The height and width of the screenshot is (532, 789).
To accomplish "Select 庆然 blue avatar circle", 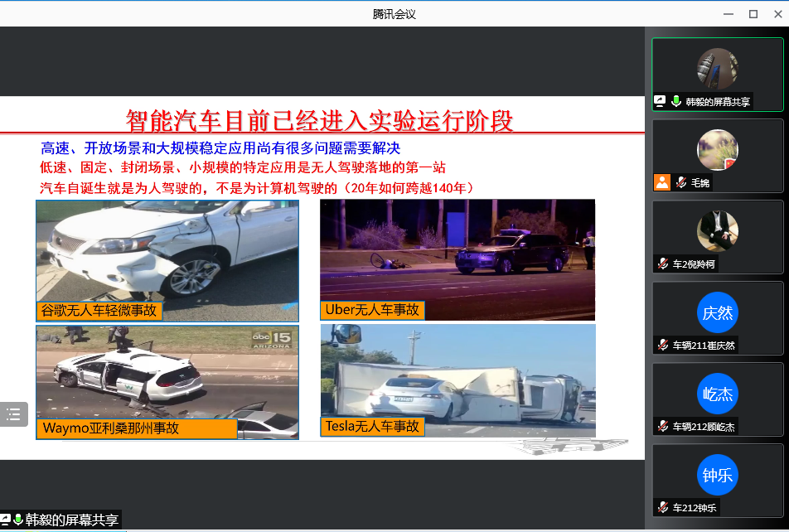I will pyautogui.click(x=718, y=312).
